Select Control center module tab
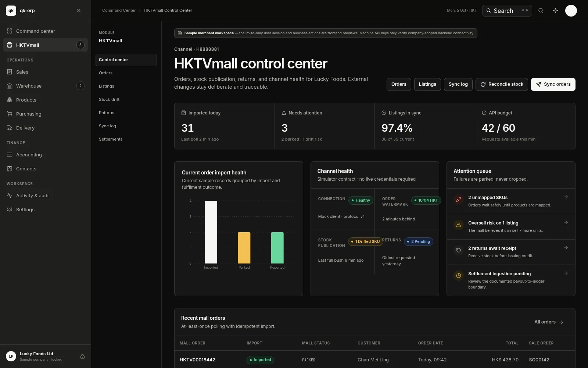This screenshot has width=588, height=368. (126, 60)
